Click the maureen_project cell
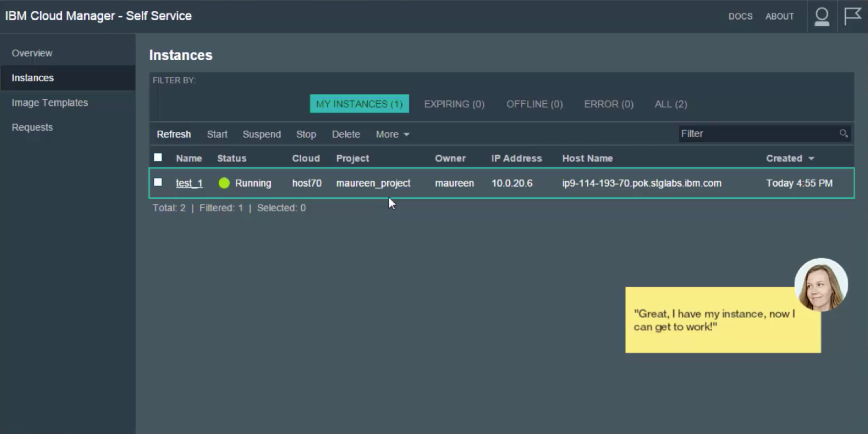 click(373, 183)
